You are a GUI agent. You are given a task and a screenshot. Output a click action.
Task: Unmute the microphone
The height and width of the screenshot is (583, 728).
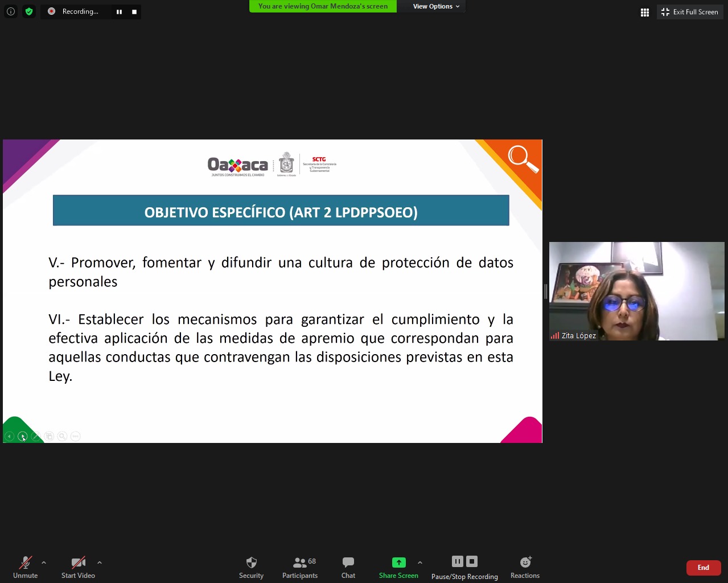pos(26,567)
